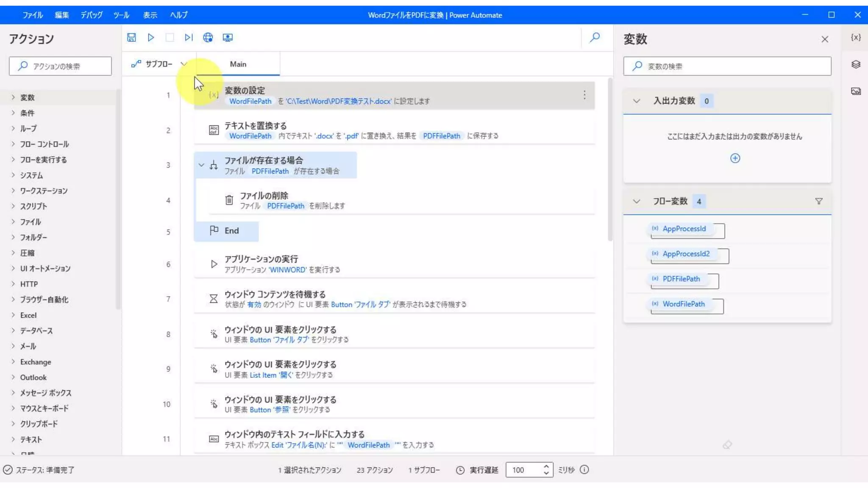Toggle the variables pane {x} icon
The height and width of the screenshot is (488, 868).
856,37
